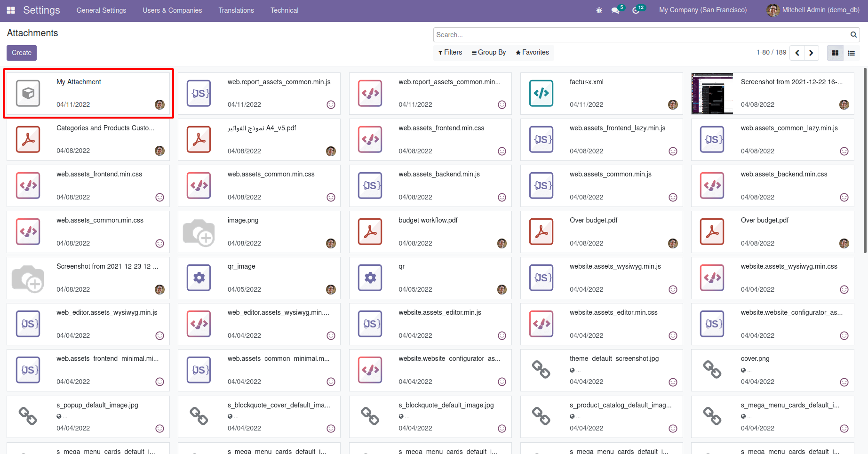Screen dimensions: 868x454
Task: Click JS icon of web.assets_frontend_lazy.min.js
Action: coord(541,139)
